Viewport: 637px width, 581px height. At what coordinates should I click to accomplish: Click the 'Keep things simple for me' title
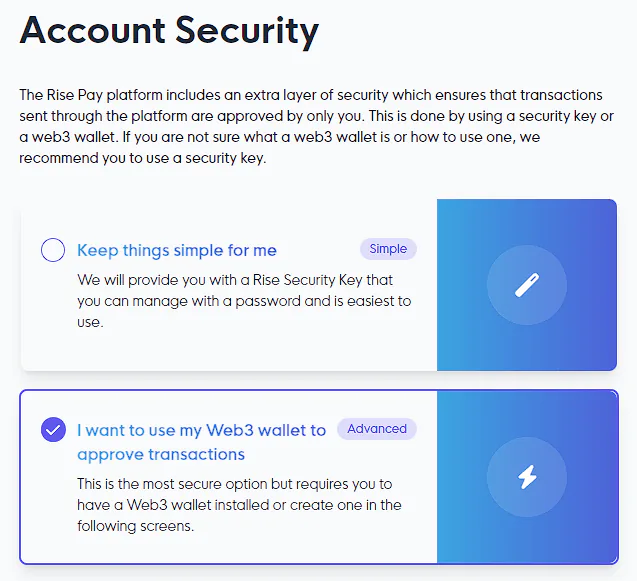(x=177, y=250)
